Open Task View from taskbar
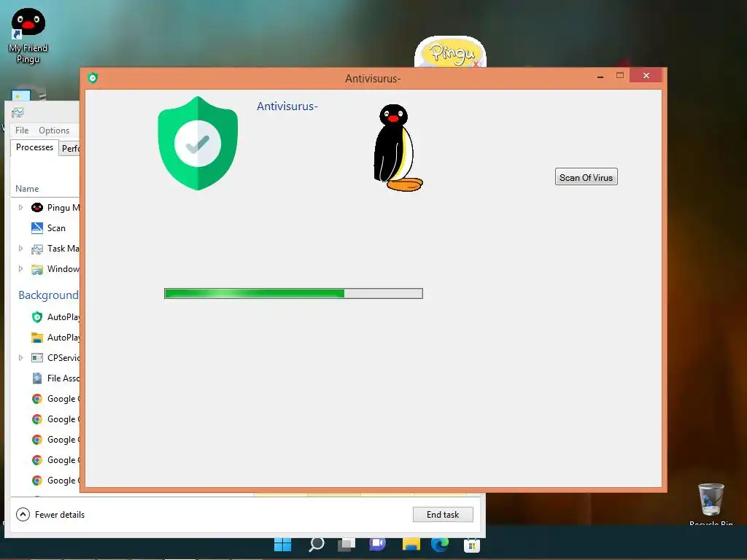Screen dimensions: 747x560 pyautogui.click(x=347, y=544)
